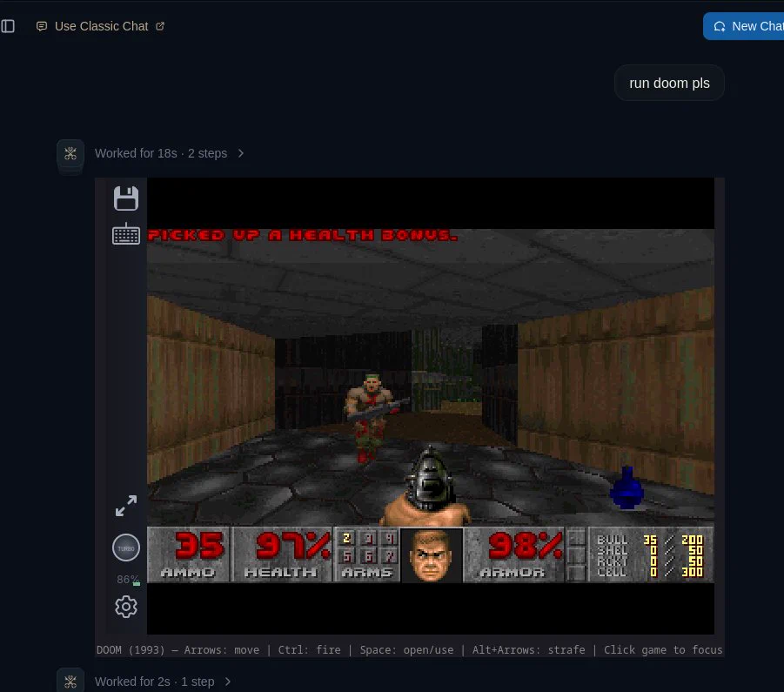Screen dimensions: 784x692
Task: Click 'DOOM (1993)' caption text
Action: point(131,649)
